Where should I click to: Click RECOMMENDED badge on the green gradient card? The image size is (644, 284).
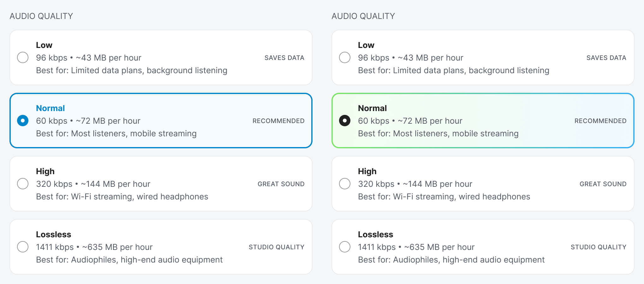pos(600,121)
